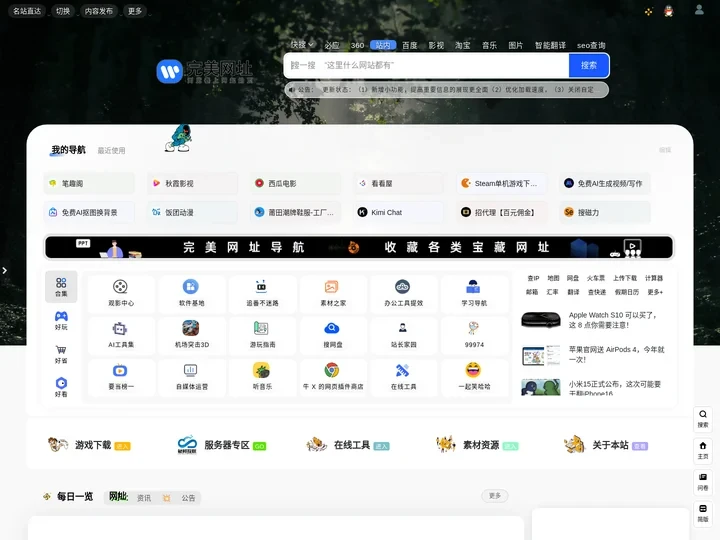Image resolution: width=720 pixels, height=540 pixels.
Task: Click the 计算器 quick tool link
Action: (x=654, y=278)
